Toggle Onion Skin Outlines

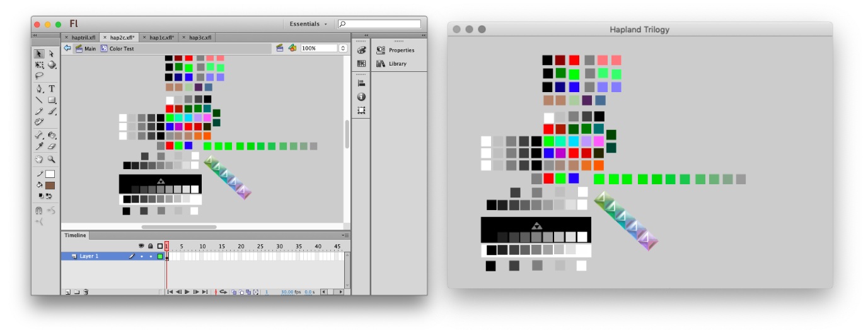(241, 292)
